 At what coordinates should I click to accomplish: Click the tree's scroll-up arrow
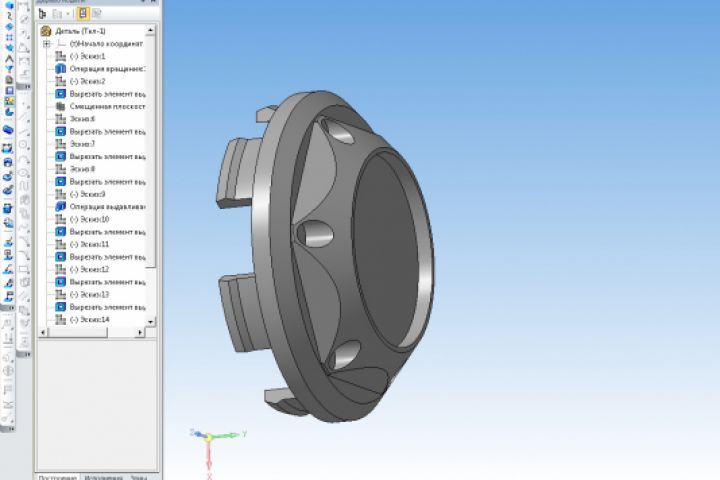pos(151,30)
